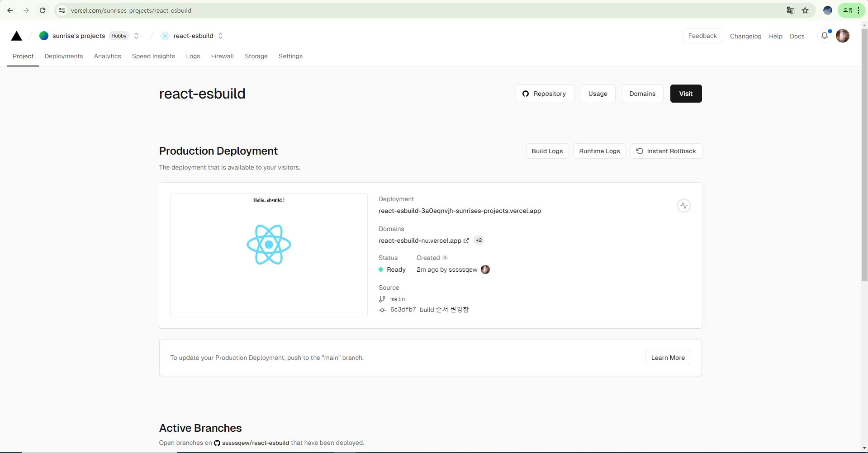The height and width of the screenshot is (453, 868).
Task: Expand the react-esbuild project switcher
Action: click(220, 36)
